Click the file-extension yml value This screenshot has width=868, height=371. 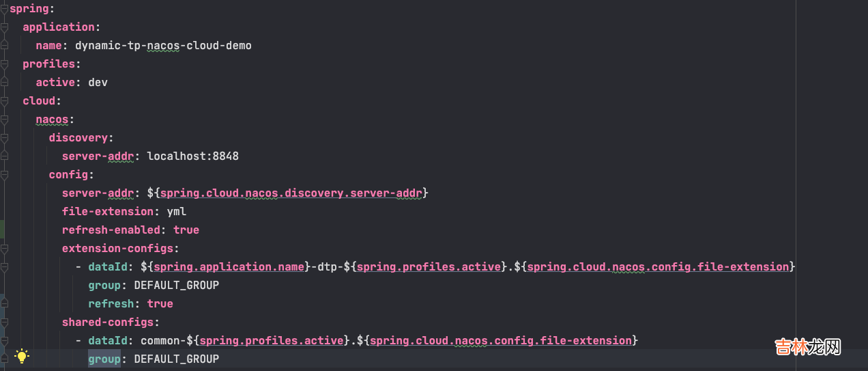tap(176, 212)
